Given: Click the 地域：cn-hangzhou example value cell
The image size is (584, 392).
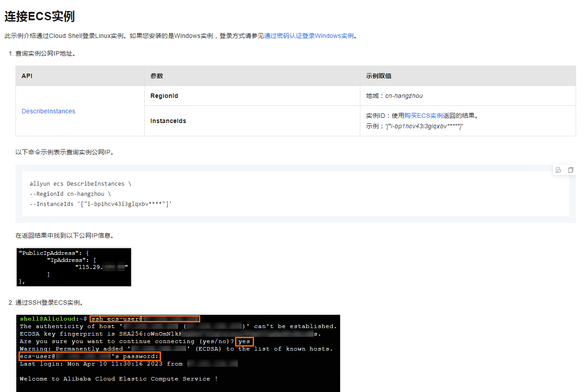Looking at the screenshot, I should tap(468, 96).
